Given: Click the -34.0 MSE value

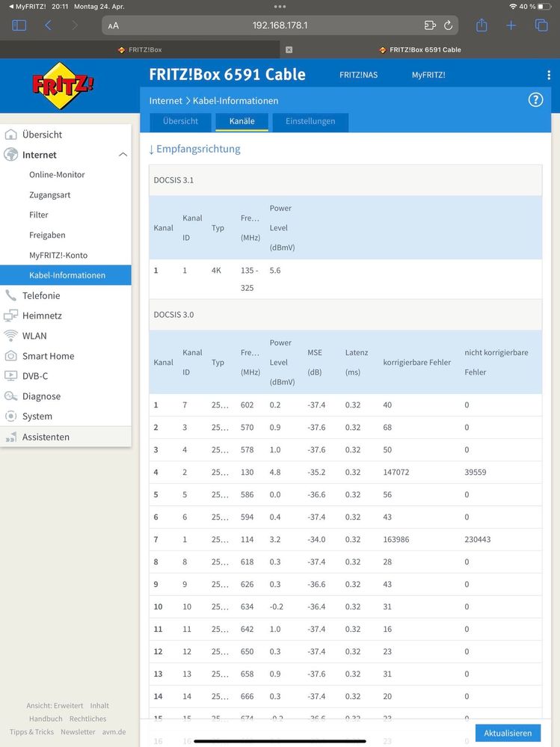Looking at the screenshot, I should 317,539.
